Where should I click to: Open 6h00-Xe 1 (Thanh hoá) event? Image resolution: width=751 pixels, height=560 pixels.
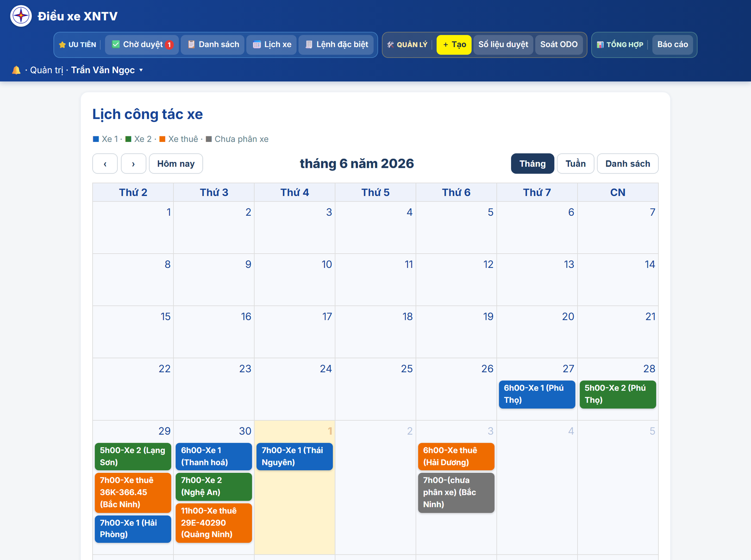[x=214, y=457]
